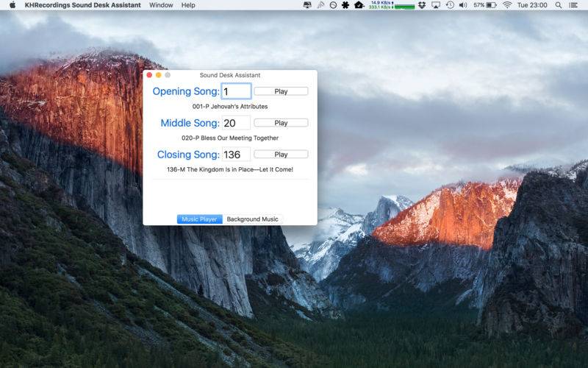Open the volume control icon
This screenshot has width=588, height=368.
pos(462,5)
